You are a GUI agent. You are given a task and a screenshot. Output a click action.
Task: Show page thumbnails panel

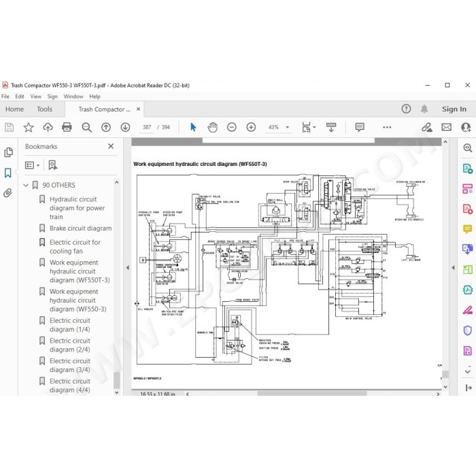pyautogui.click(x=8, y=152)
